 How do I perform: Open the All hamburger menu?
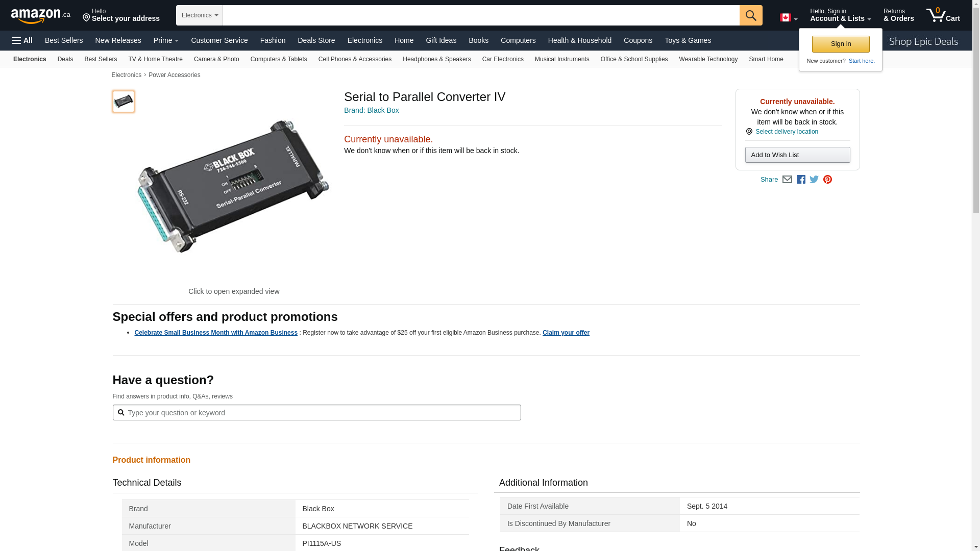22,40
